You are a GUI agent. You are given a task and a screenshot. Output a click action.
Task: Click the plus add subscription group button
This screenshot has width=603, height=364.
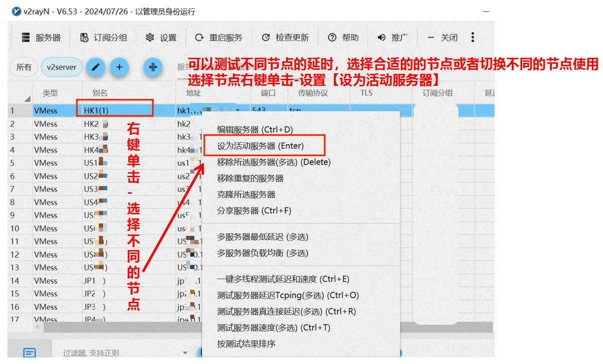(119, 67)
